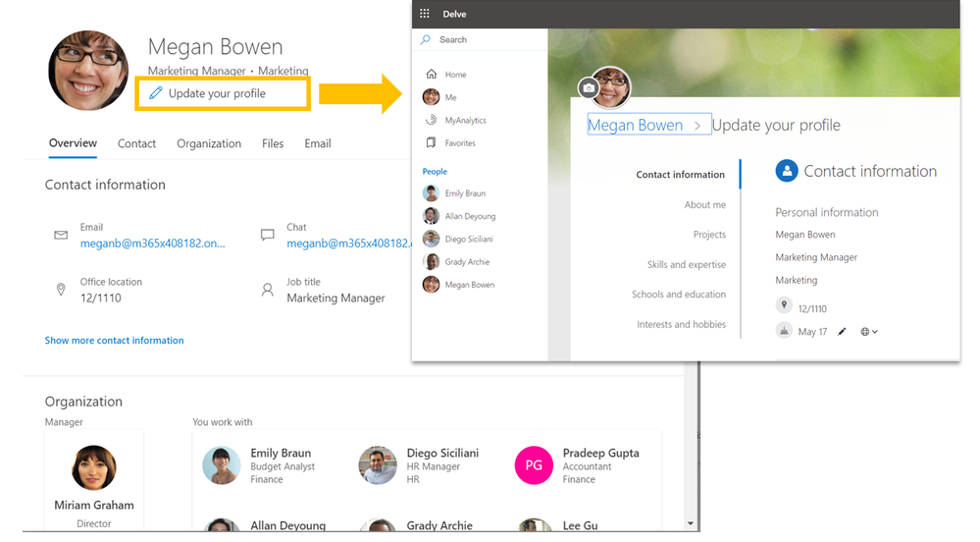Click the Chat bubble icon
980x542 pixels.
point(268,236)
